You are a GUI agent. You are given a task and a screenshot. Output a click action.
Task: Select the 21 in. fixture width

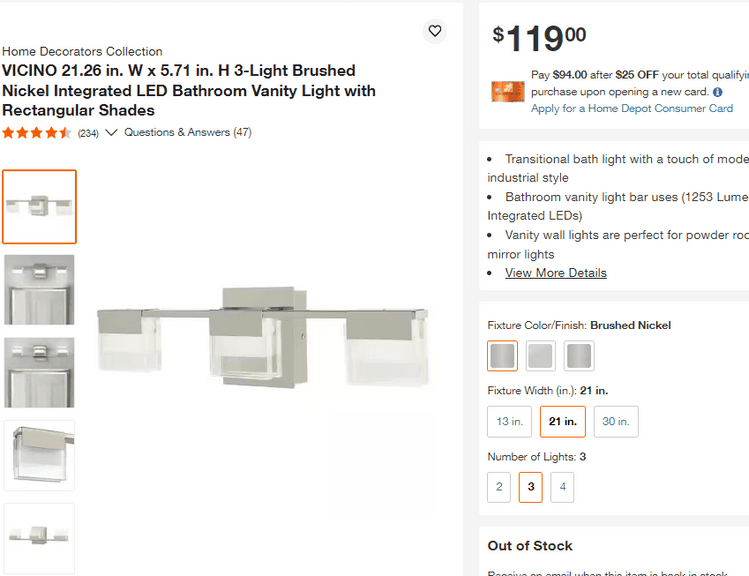point(563,421)
